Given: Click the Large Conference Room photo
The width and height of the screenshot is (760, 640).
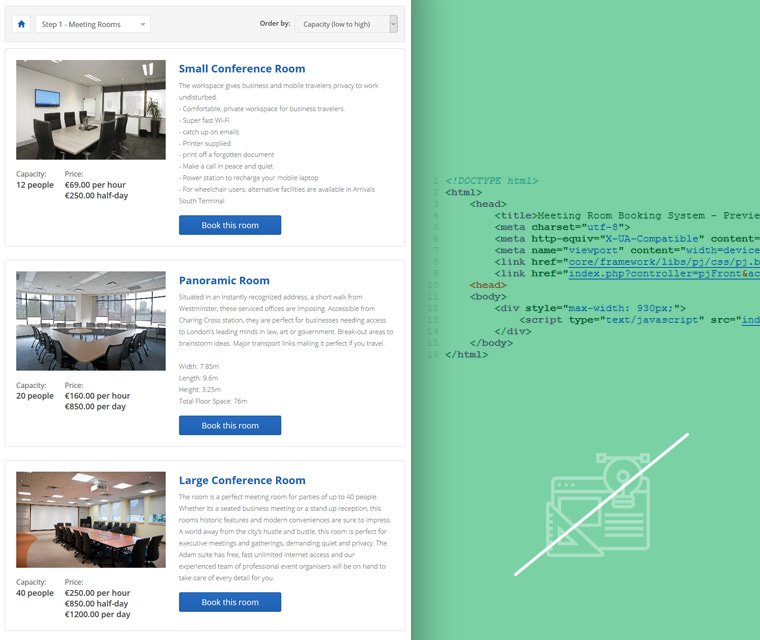Looking at the screenshot, I should (91, 520).
